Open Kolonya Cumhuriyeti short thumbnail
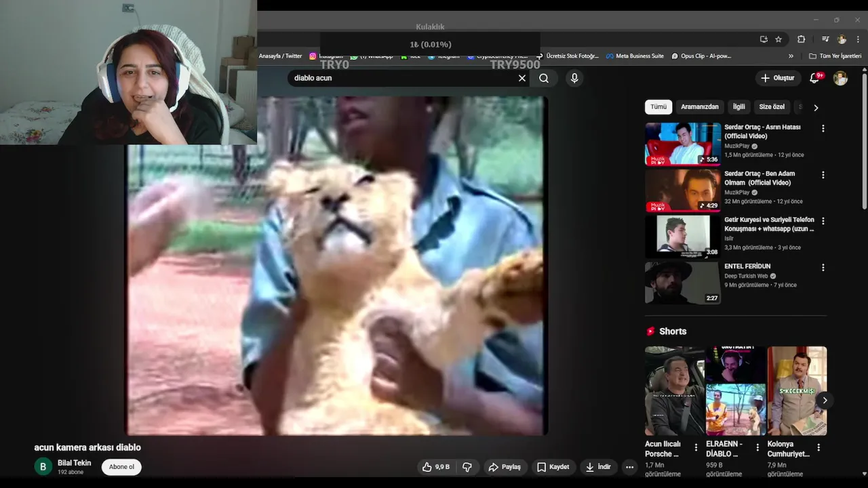Image resolution: width=868 pixels, height=488 pixels. tap(797, 391)
